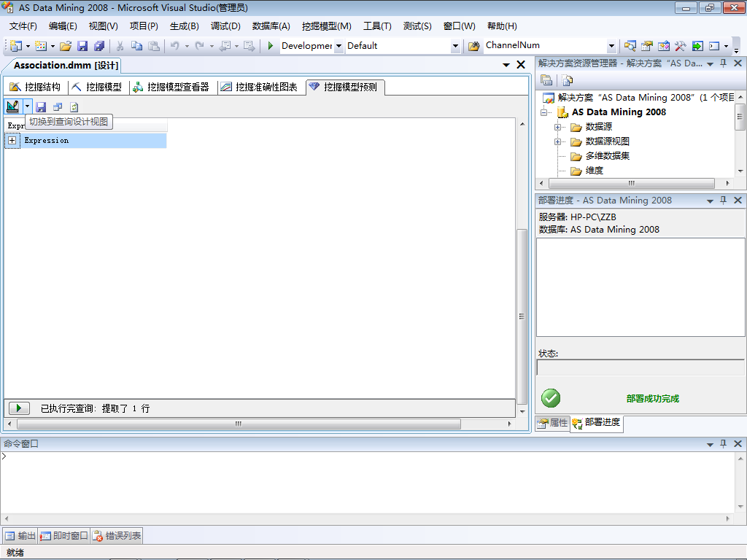Switch to the 挖掘准确性图表 tab

(259, 87)
